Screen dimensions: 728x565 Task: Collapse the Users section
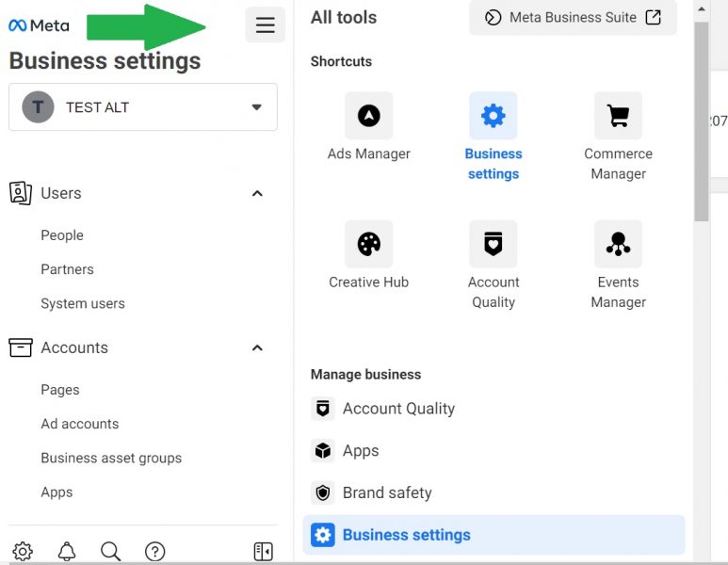257,193
